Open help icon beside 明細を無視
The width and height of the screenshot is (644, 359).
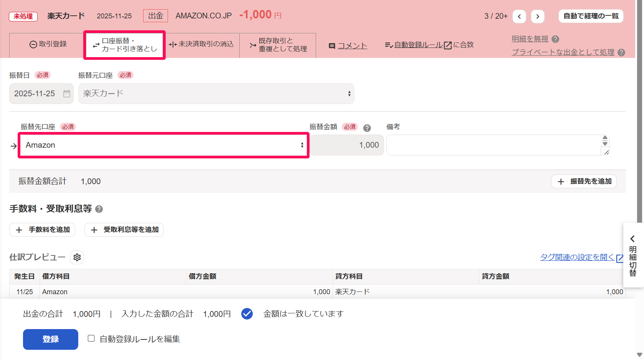coord(555,39)
